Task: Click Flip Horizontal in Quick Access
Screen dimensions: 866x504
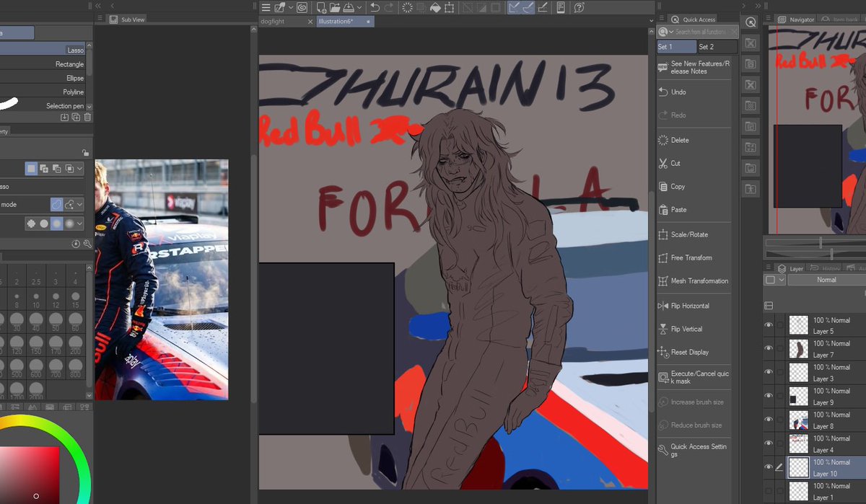Action: pyautogui.click(x=694, y=306)
